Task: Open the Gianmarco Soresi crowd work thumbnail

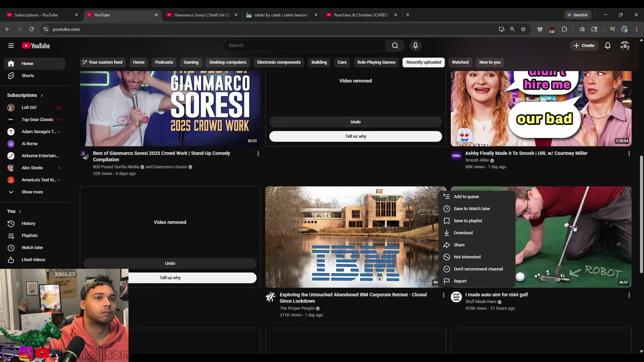Action: (170, 108)
